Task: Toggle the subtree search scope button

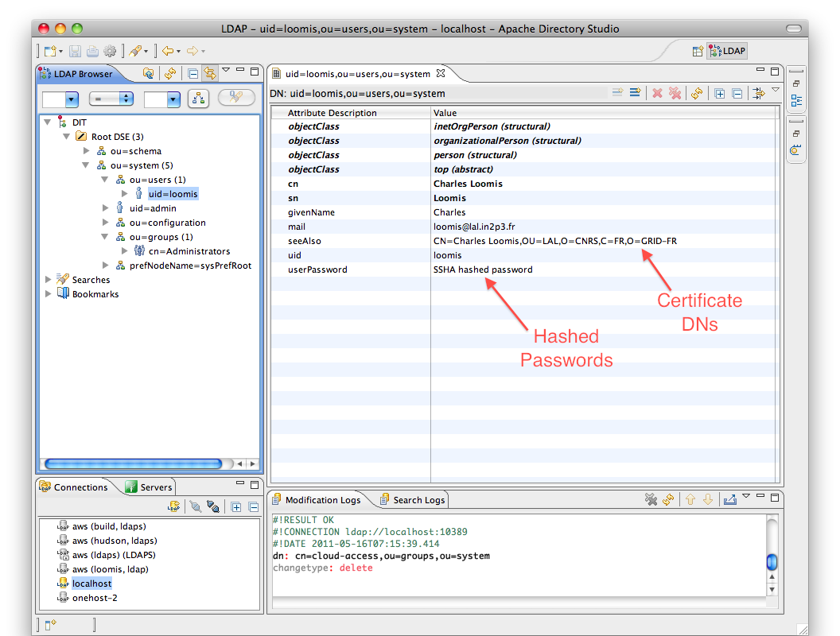Action: [197, 99]
